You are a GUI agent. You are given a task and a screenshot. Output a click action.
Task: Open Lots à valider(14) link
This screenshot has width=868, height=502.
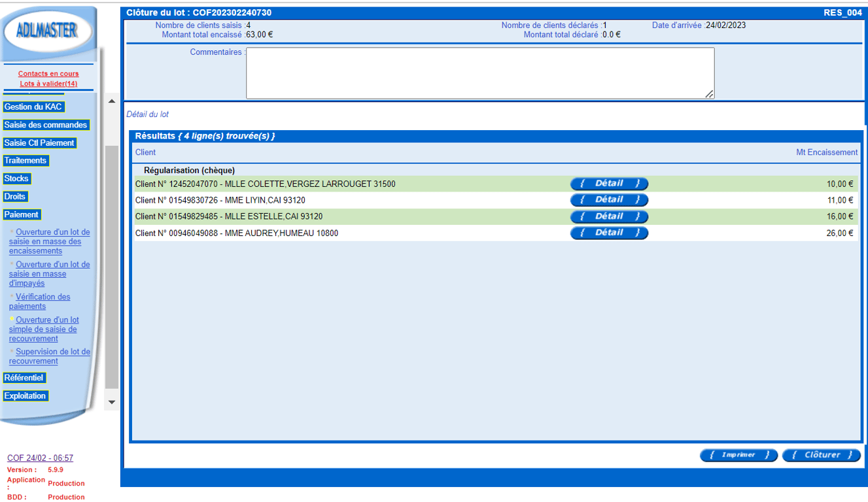pyautogui.click(x=48, y=84)
